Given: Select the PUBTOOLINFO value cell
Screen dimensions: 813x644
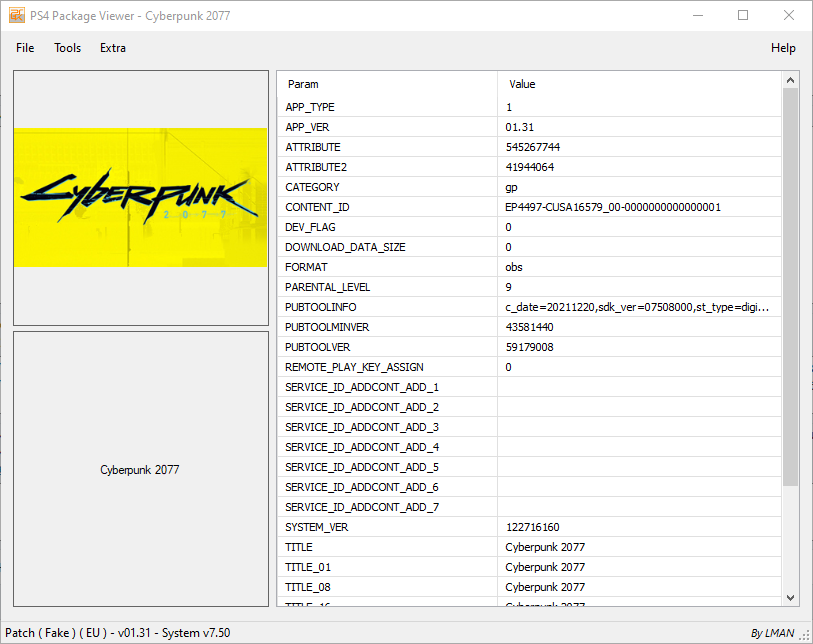Looking at the screenshot, I should (x=637, y=307).
